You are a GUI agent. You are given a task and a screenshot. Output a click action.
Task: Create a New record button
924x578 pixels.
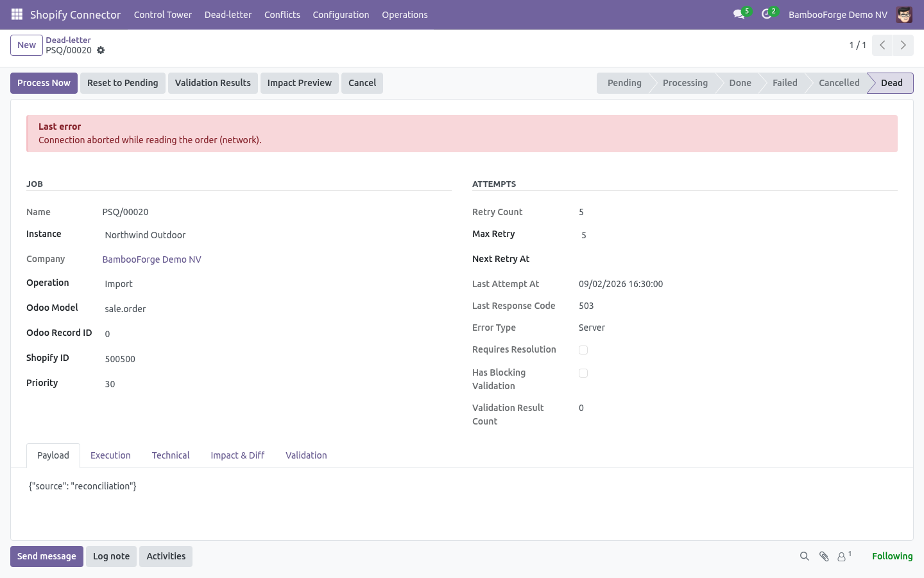pyautogui.click(x=26, y=45)
